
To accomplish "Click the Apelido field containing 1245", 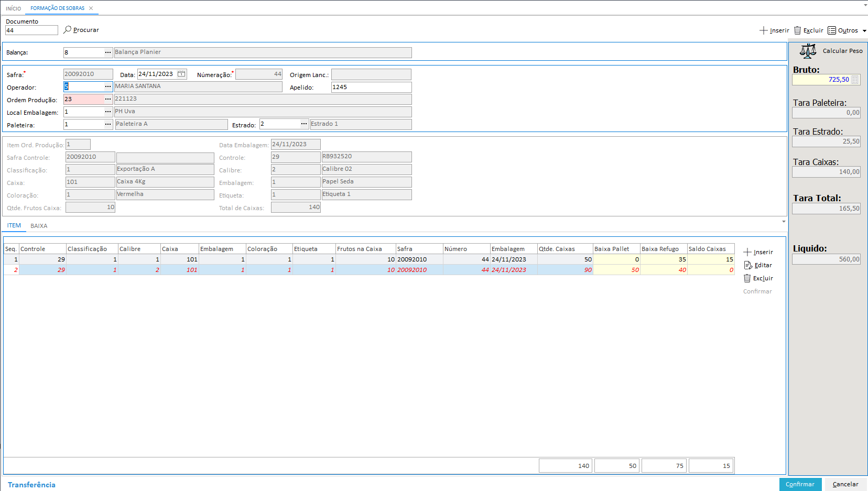I will pyautogui.click(x=371, y=87).
